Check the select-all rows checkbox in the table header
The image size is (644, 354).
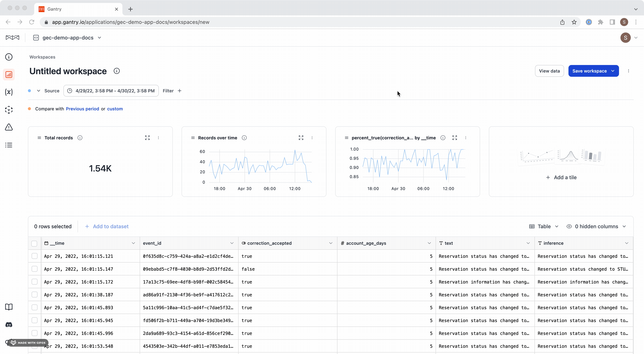coord(34,243)
